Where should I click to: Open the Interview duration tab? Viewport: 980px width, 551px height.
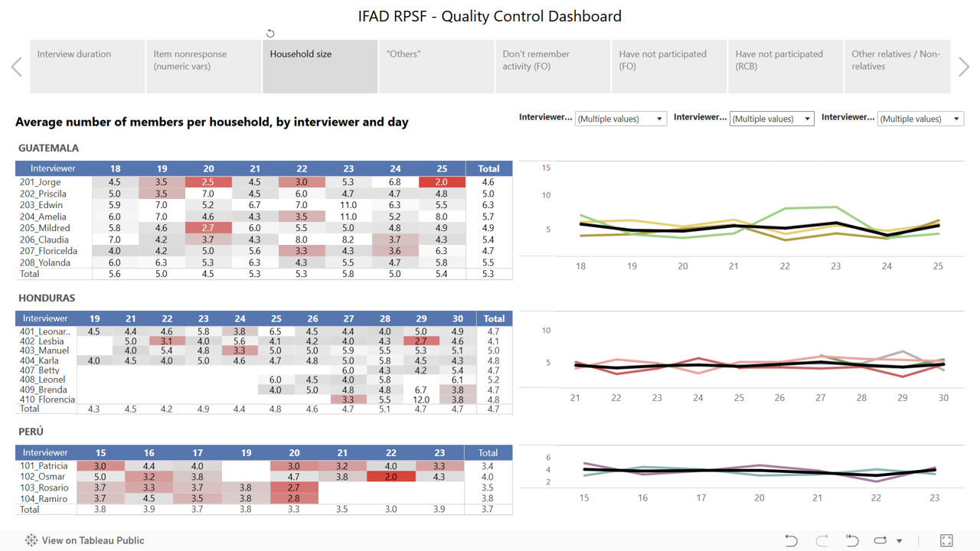pos(87,67)
